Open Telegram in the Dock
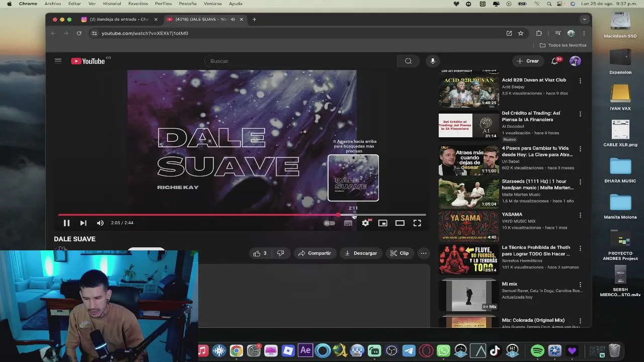This screenshot has height=362, width=644. (409, 350)
